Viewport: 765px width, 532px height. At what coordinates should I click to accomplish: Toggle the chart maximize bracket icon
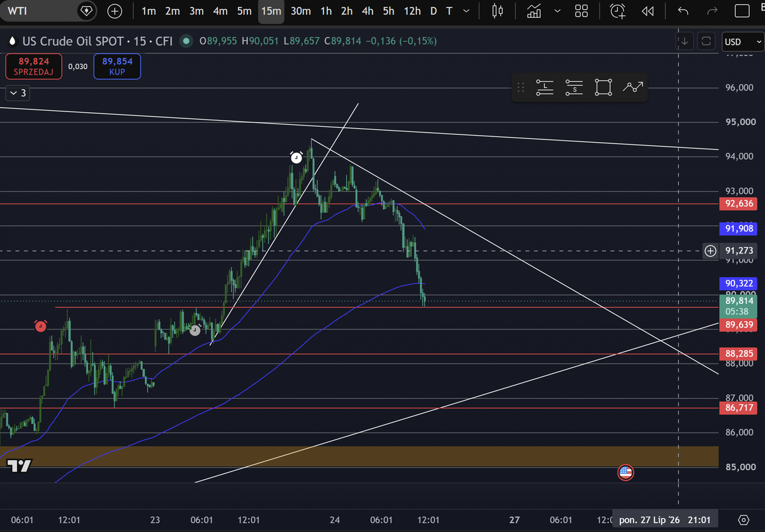(x=706, y=41)
